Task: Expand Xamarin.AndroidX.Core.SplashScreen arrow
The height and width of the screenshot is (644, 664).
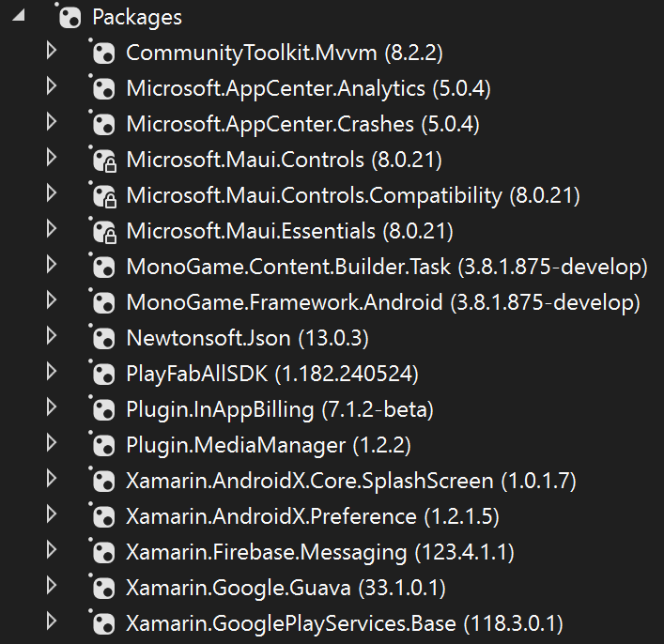Action: point(52,479)
